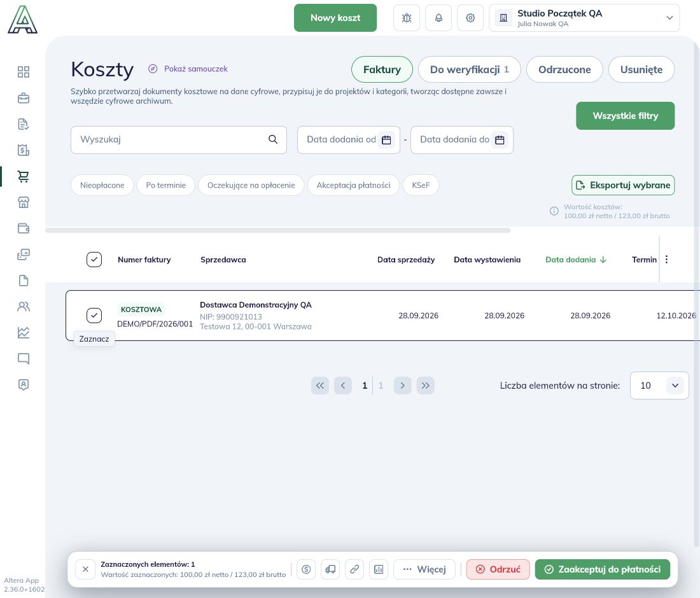
Task: Open Wszystkie filtry
Action: [625, 116]
